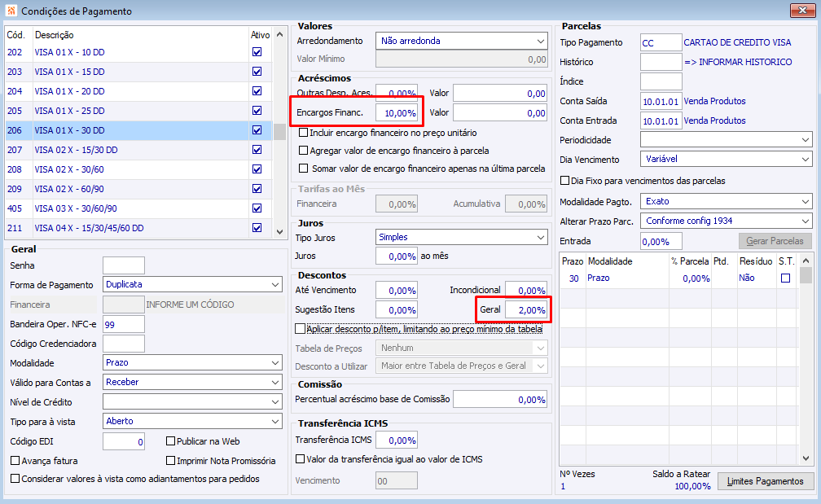
Task: Uncheck Ativo for VISA 01 X - 10 DD
Action: [257, 52]
